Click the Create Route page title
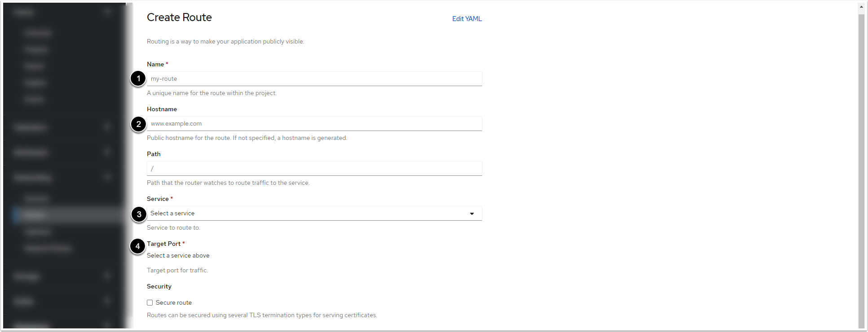868x332 pixels. [x=179, y=17]
